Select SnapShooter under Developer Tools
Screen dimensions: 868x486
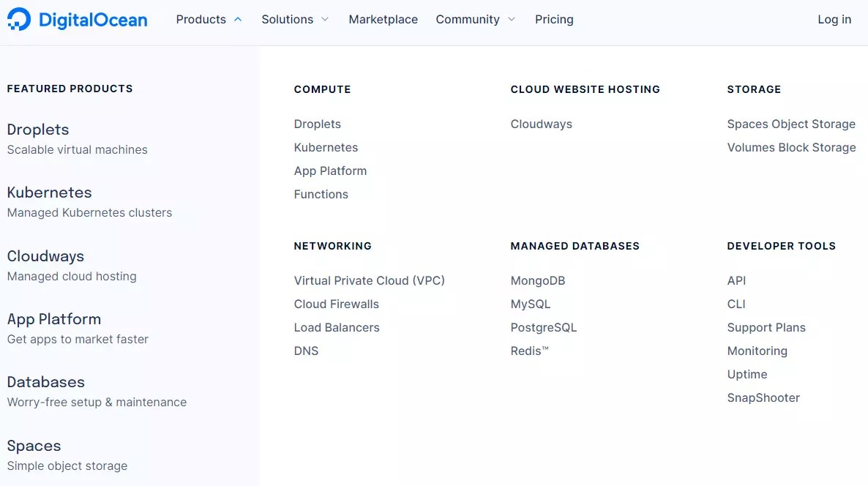[x=763, y=397]
